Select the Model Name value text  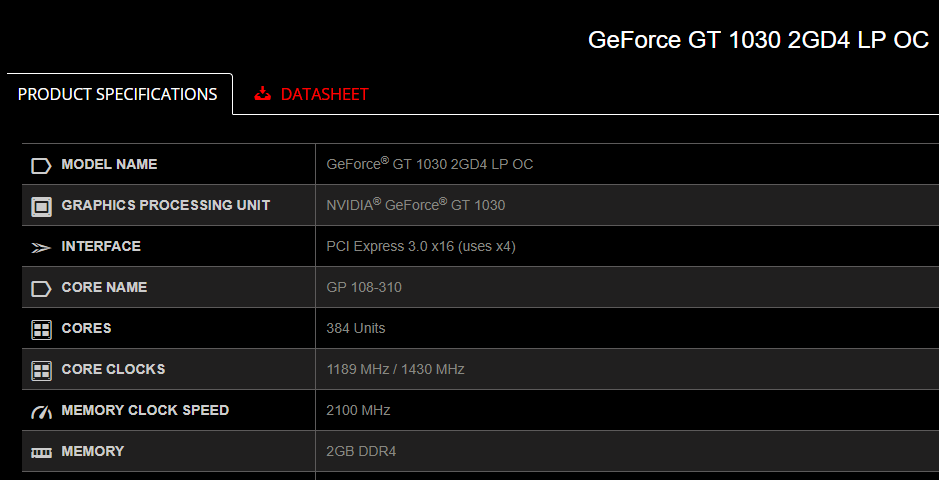(x=430, y=164)
